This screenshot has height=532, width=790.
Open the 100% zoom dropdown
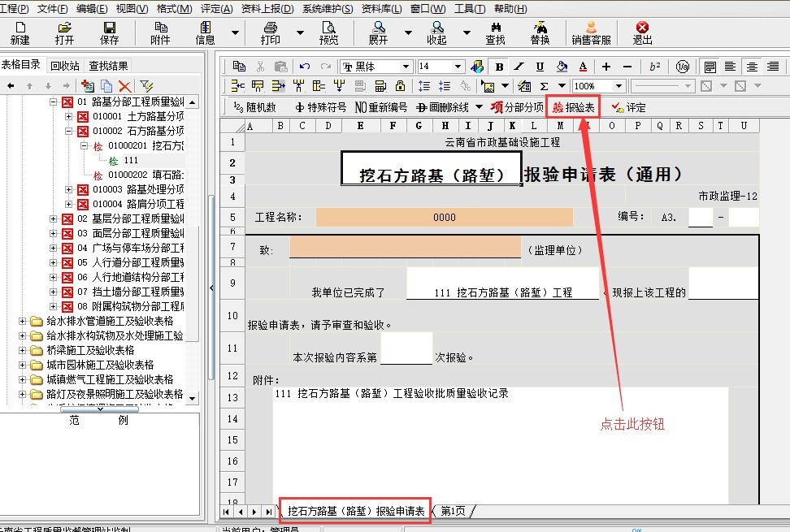coord(619,86)
